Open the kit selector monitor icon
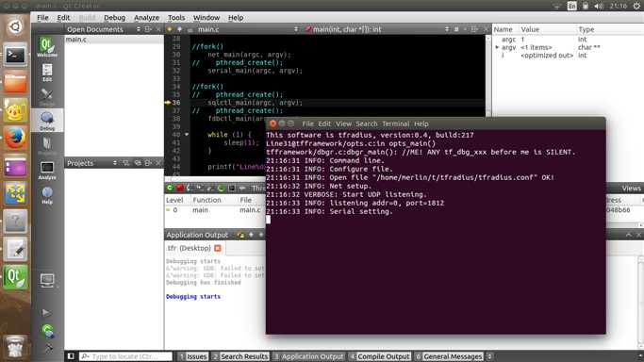Viewport: 644px width, 362px height. pos(47,280)
